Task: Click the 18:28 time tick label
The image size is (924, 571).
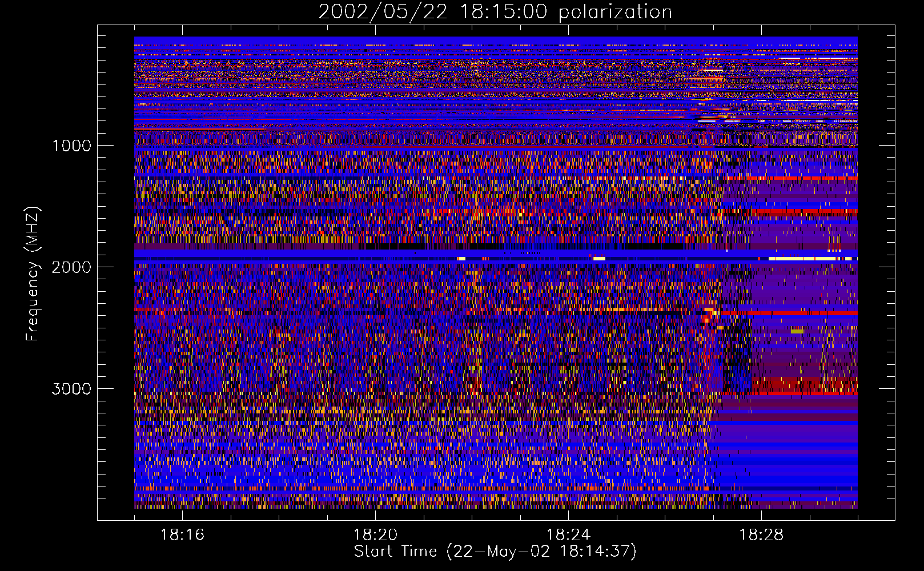Action: (761, 535)
